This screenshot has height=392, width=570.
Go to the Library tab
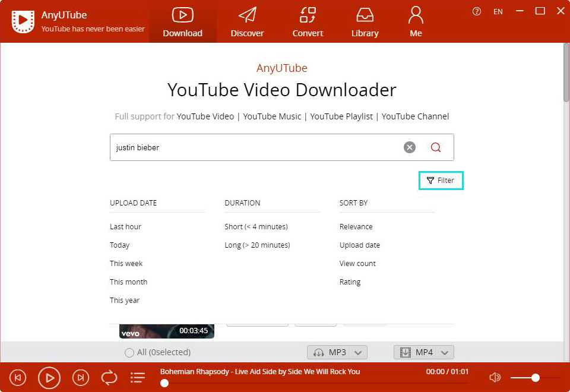365,22
